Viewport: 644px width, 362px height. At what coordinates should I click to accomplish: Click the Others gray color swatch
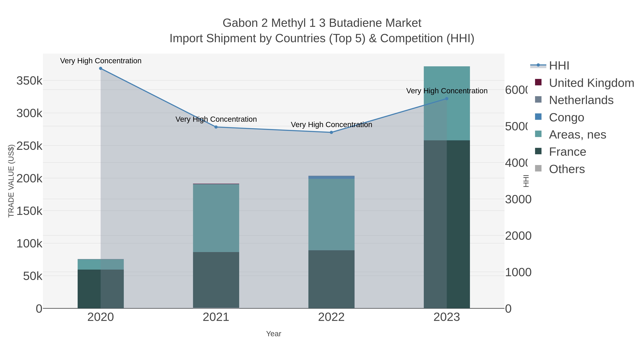(538, 168)
